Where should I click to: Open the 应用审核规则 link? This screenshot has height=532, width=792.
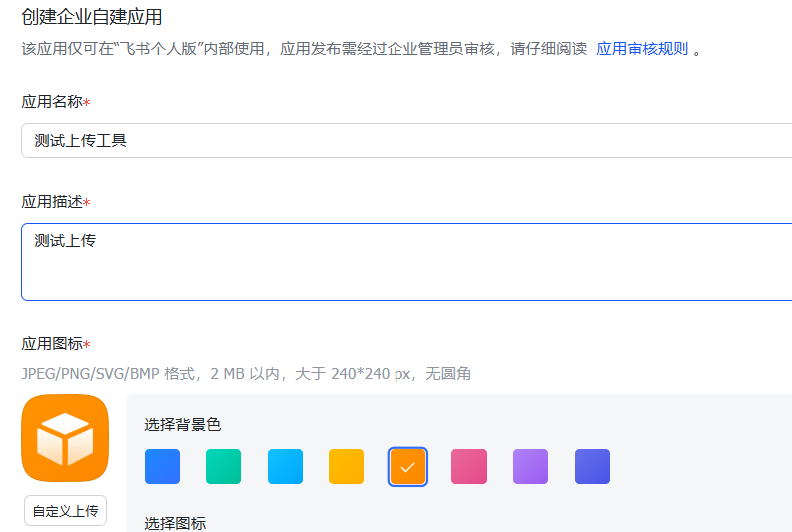coord(642,49)
